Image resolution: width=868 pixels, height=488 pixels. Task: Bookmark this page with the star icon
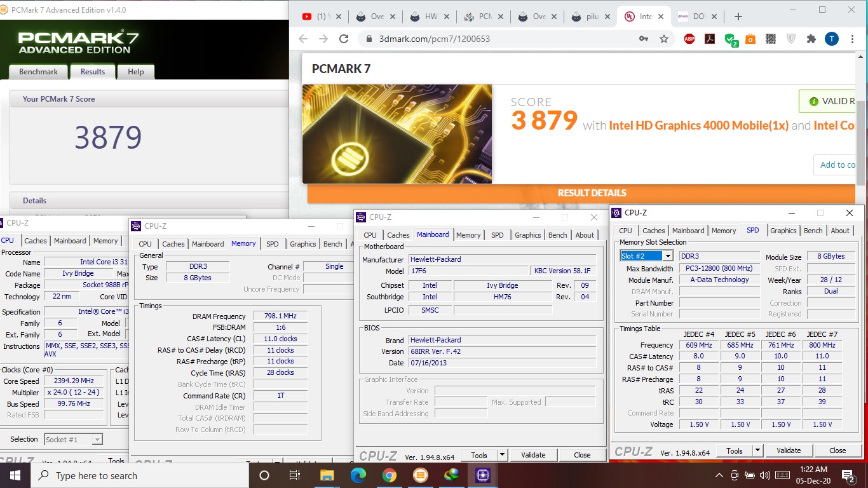(x=664, y=39)
